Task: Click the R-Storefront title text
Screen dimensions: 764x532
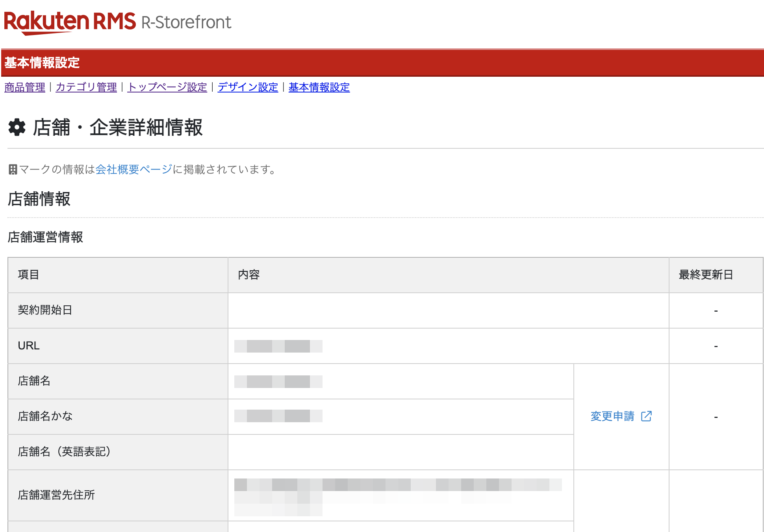Action: (186, 22)
